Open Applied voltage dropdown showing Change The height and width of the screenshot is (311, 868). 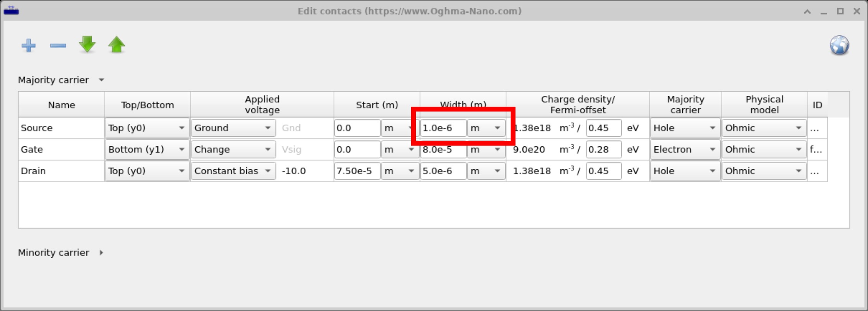tap(233, 149)
